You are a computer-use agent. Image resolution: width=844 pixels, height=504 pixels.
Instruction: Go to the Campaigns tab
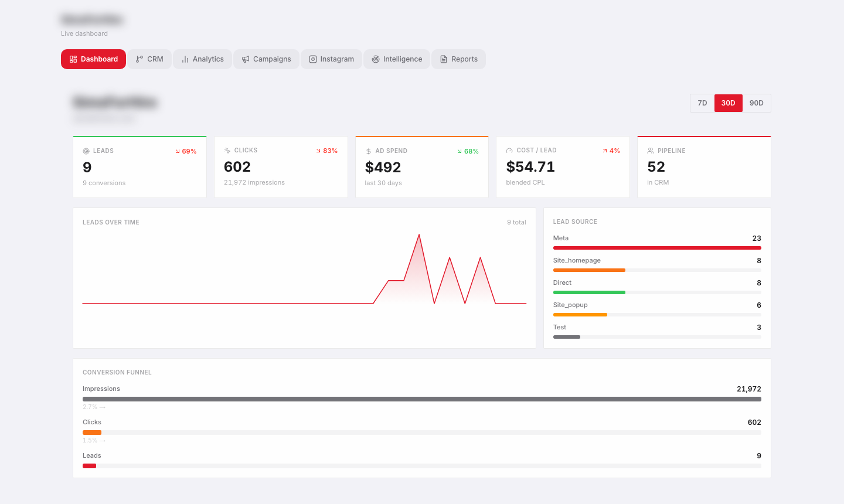[266, 59]
